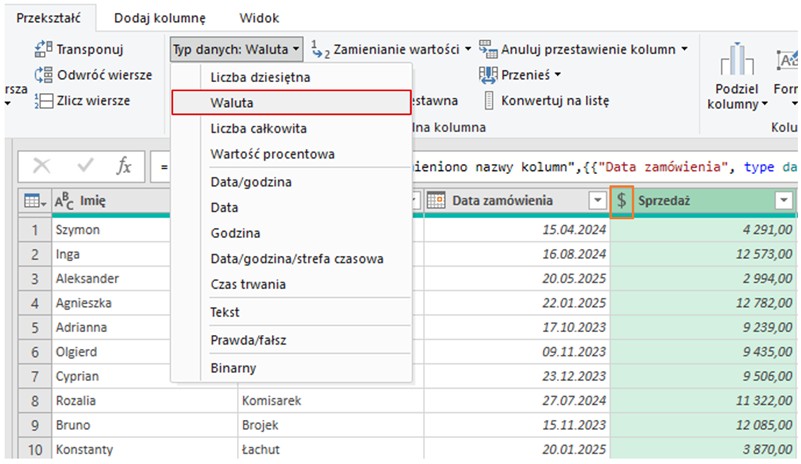Choose Data/godzina/strefa czasowa type

click(x=291, y=259)
